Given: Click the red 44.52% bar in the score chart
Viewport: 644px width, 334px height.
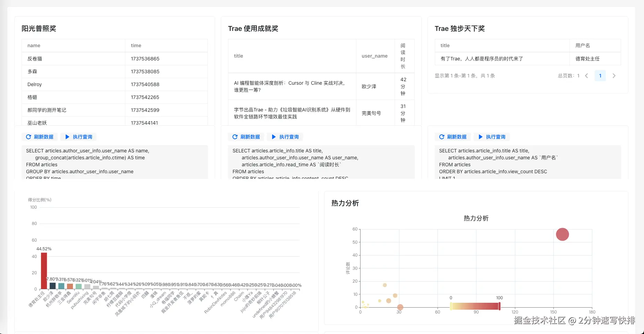Looking at the screenshot, I should (x=44, y=271).
